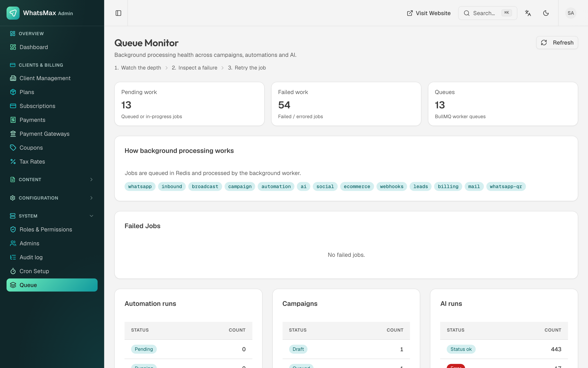Click the campaign queue tag
This screenshot has width=588, height=368.
[240, 186]
